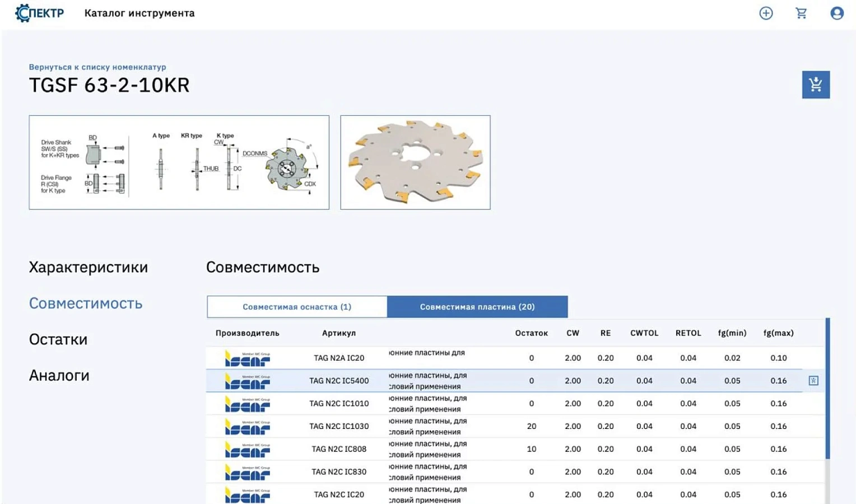Select article TAG N2C IC808
The height and width of the screenshot is (504, 856).
point(339,449)
